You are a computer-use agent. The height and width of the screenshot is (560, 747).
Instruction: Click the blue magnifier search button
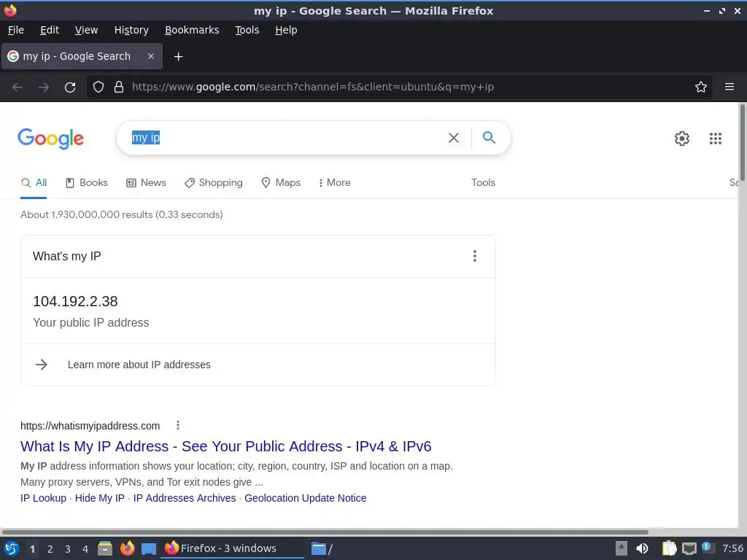click(x=489, y=138)
